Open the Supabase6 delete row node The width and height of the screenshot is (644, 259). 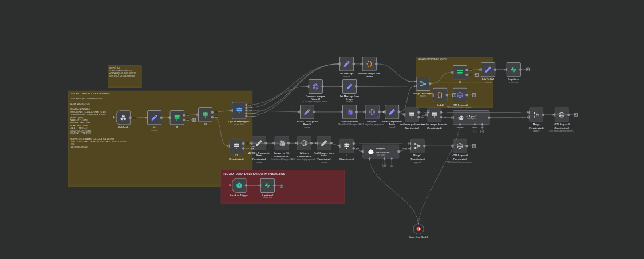267,185
